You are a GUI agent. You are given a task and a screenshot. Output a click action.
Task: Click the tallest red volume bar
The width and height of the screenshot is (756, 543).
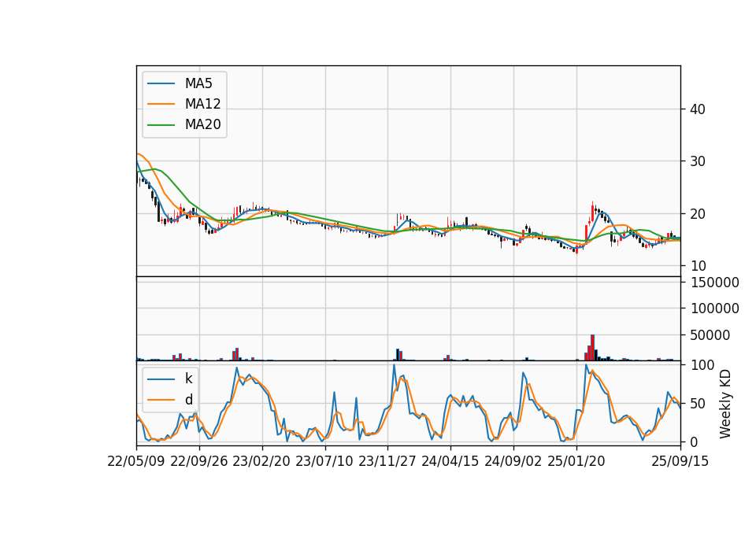coord(592,347)
